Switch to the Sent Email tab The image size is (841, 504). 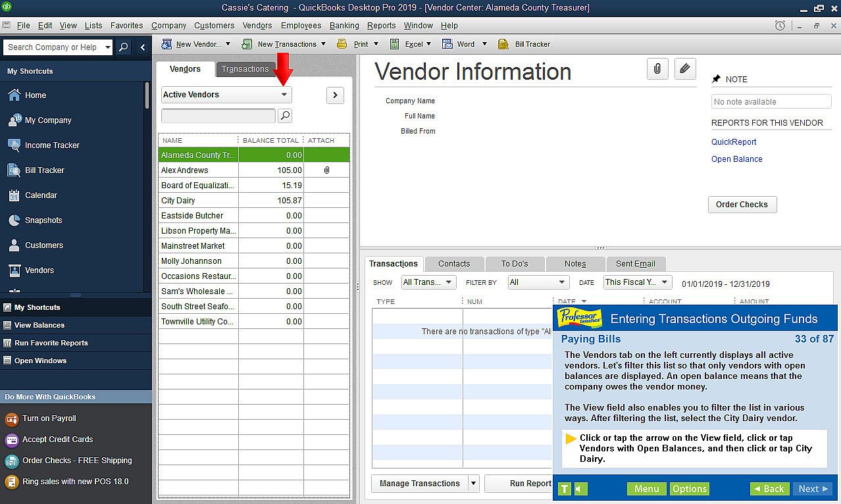(636, 264)
